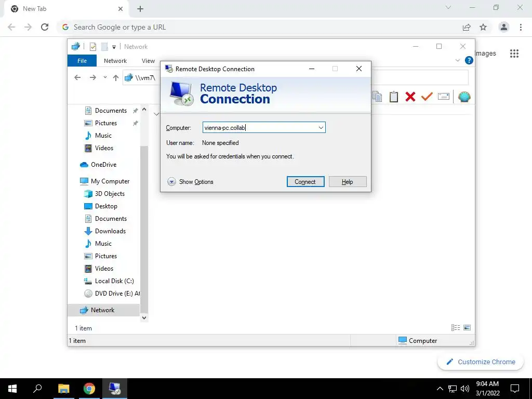The width and height of the screenshot is (532, 399).
Task: Open the Network ribbon tab
Action: [115, 61]
